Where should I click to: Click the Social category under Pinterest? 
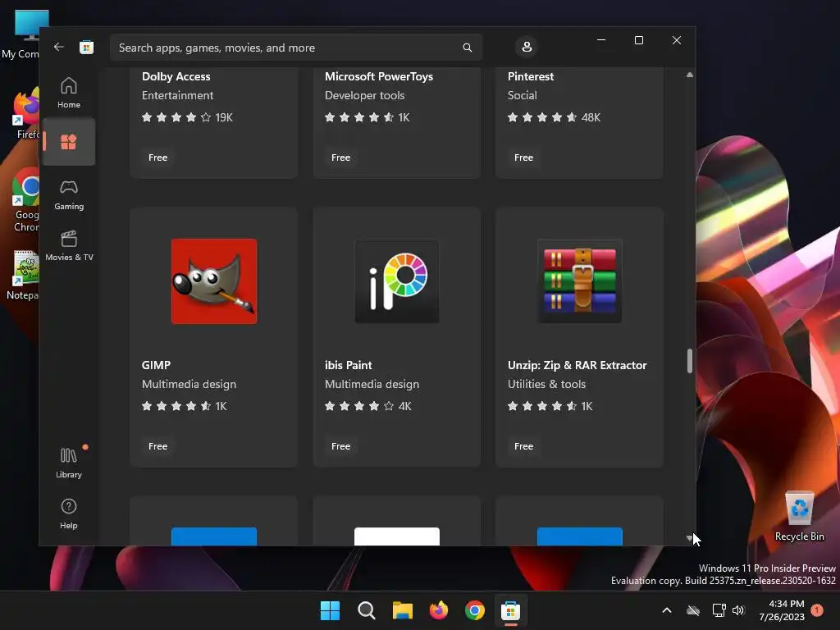523,95
